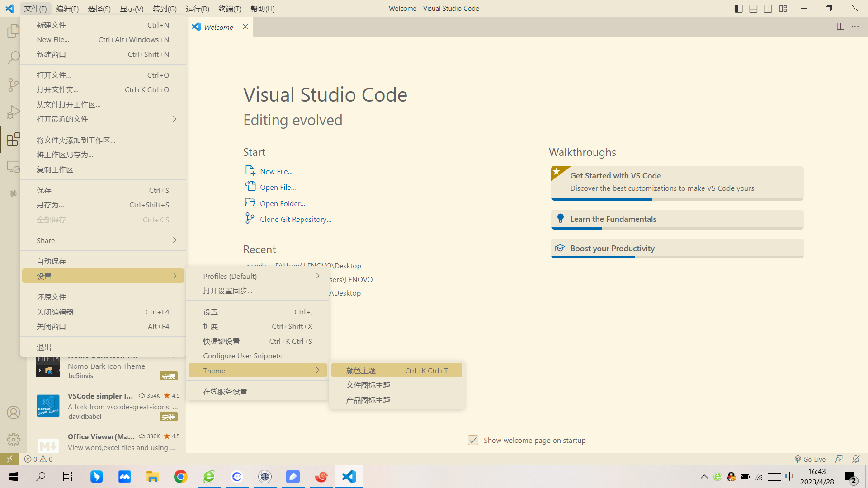Viewport: 868px width, 488px height.
Task: Click the Open Folder... link under Start
Action: tap(282, 203)
